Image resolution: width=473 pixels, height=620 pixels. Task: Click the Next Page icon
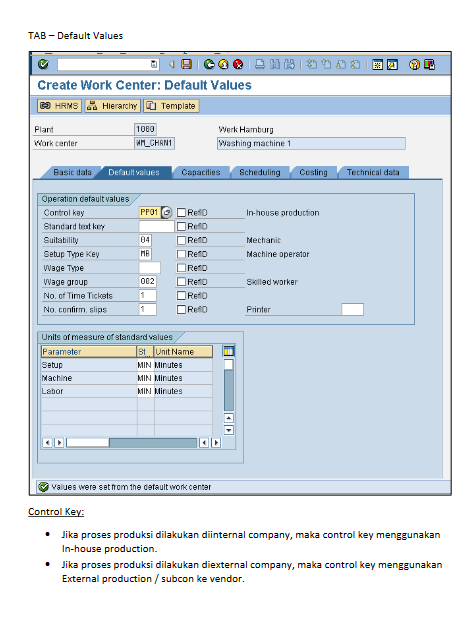tap(341, 64)
